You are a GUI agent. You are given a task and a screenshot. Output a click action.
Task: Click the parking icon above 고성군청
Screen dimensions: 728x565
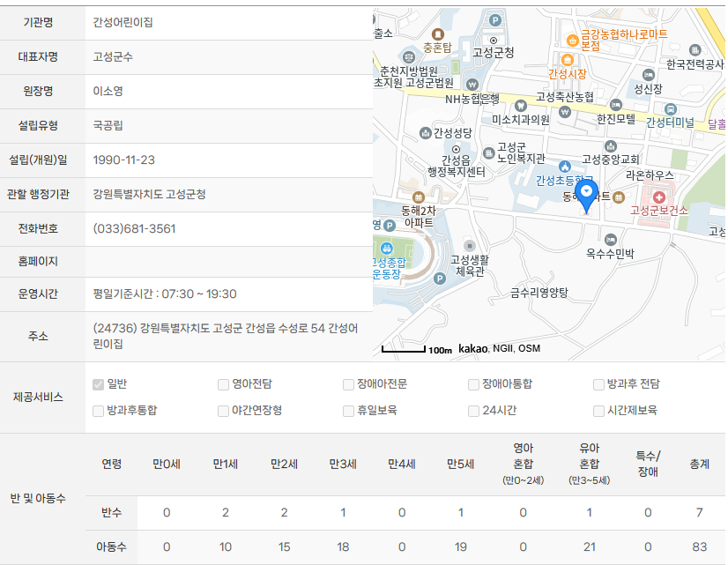coord(495,20)
